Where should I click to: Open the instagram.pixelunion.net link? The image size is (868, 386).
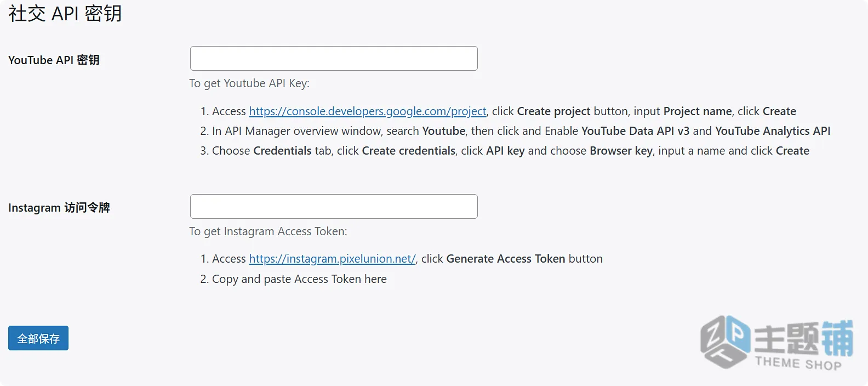[333, 259]
